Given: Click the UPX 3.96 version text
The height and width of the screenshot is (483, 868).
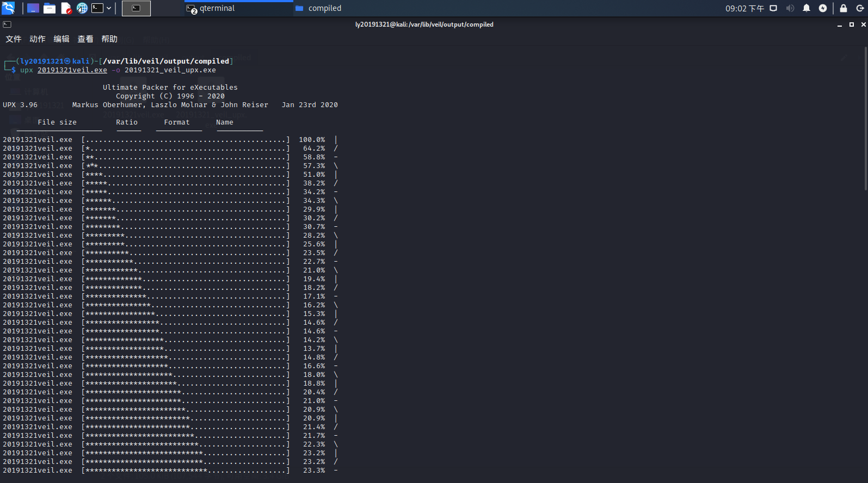Looking at the screenshot, I should click(20, 105).
